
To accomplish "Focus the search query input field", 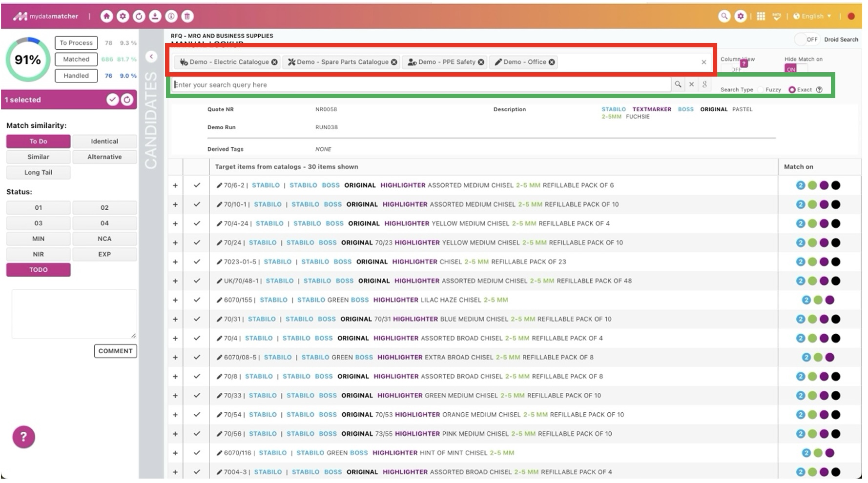I will click(x=422, y=85).
